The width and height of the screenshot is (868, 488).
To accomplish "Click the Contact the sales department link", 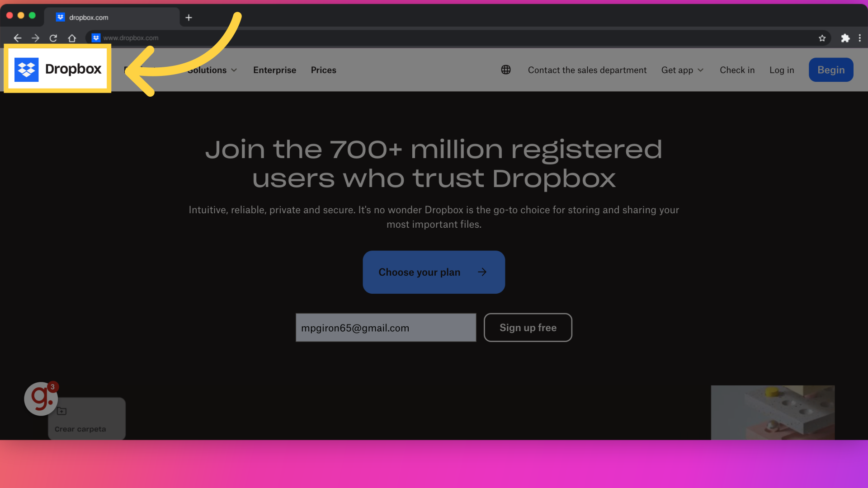I will (587, 70).
